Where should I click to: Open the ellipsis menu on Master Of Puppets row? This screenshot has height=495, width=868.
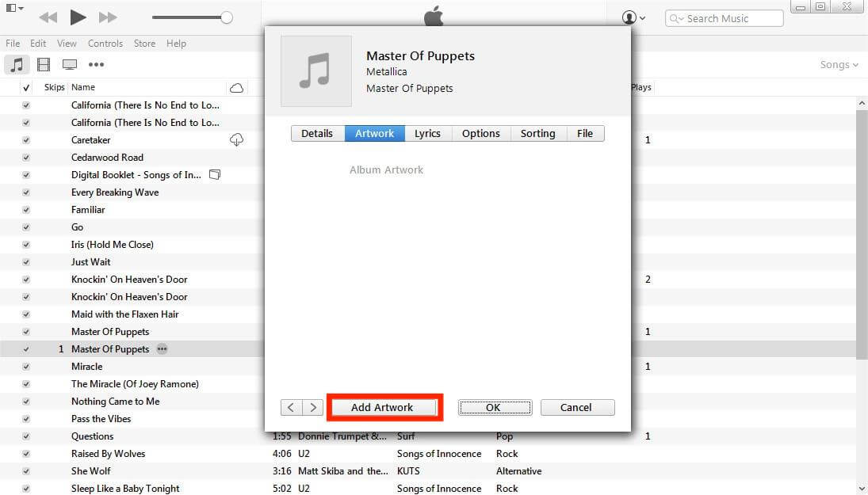click(x=162, y=349)
